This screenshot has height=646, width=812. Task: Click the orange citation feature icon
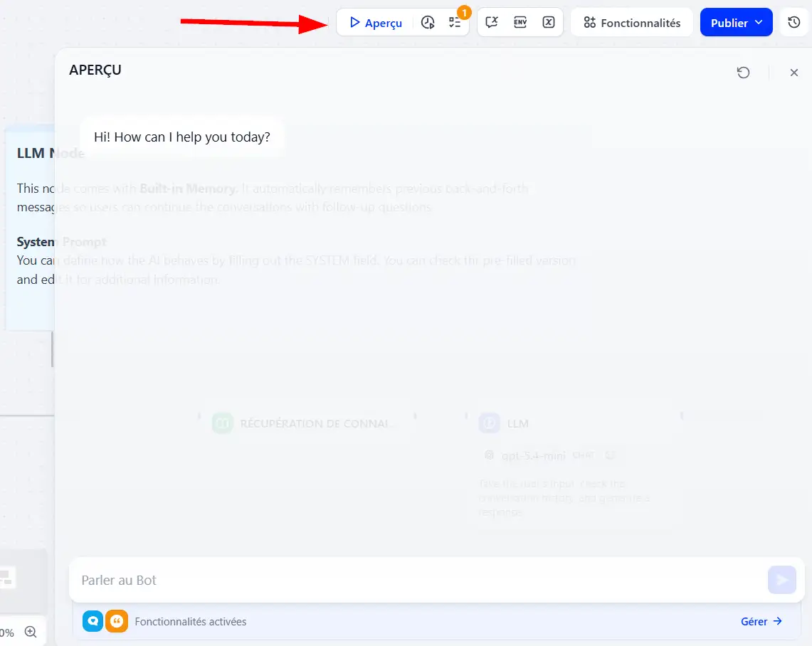pyautogui.click(x=117, y=621)
